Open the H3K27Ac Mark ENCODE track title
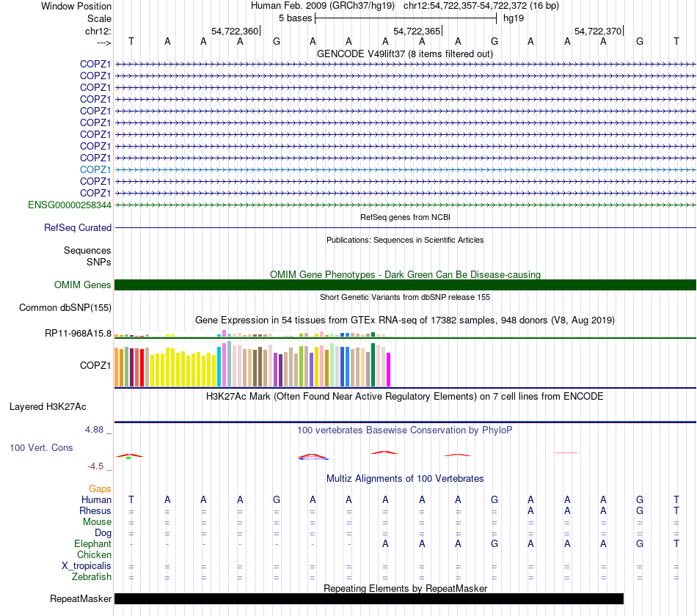The height and width of the screenshot is (616, 697). [404, 397]
